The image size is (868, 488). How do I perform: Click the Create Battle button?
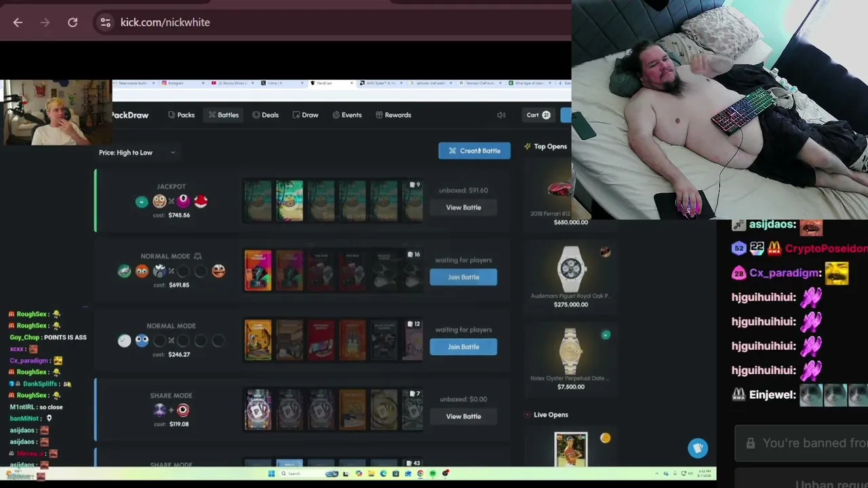[474, 150]
